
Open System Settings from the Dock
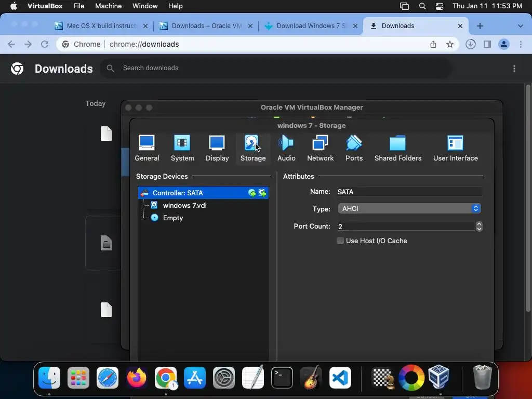click(x=223, y=378)
